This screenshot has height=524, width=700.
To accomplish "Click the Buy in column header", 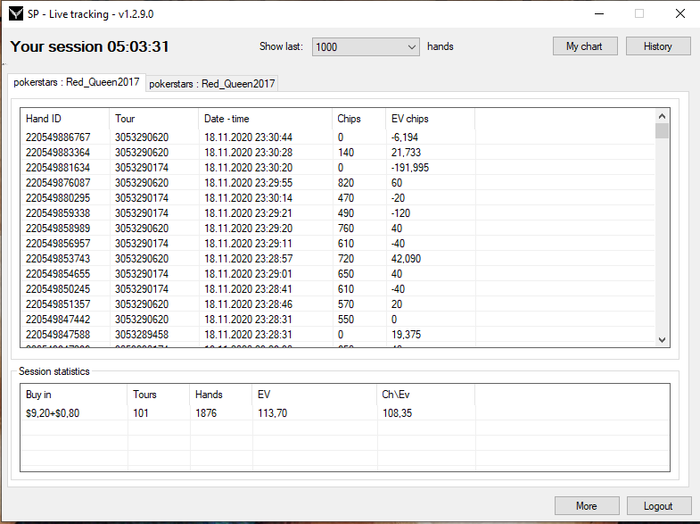I will 74,395.
